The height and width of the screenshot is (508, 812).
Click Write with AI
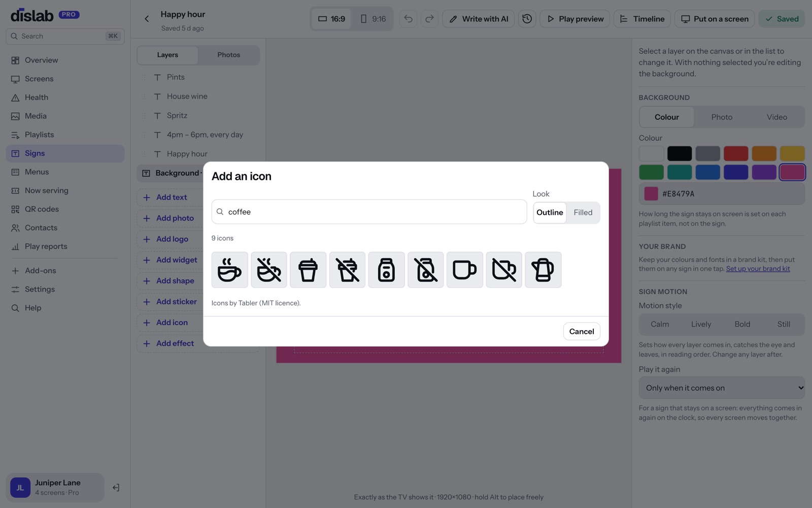point(479,19)
